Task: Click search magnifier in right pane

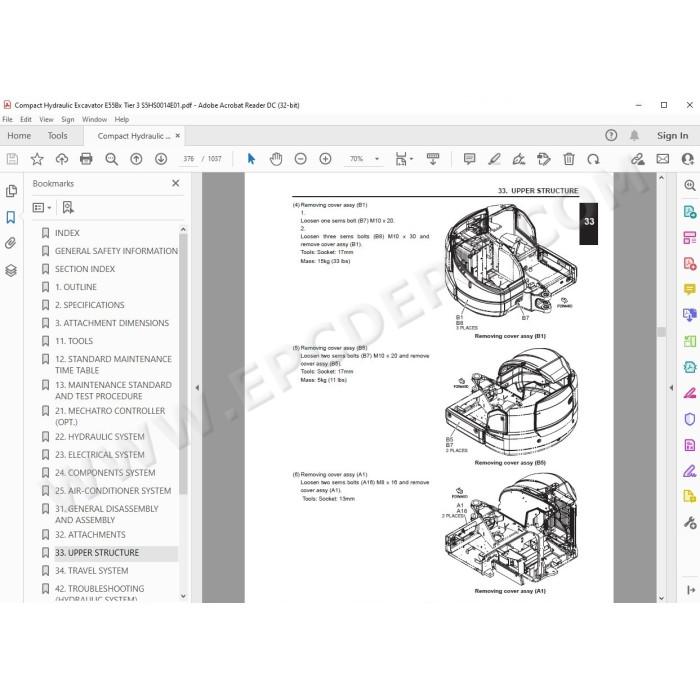Action: click(690, 185)
